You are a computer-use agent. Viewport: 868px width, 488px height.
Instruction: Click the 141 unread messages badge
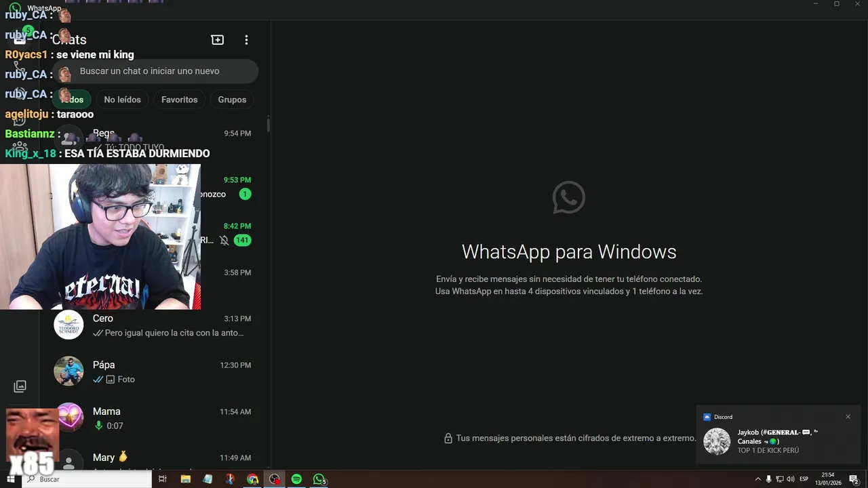tap(242, 240)
